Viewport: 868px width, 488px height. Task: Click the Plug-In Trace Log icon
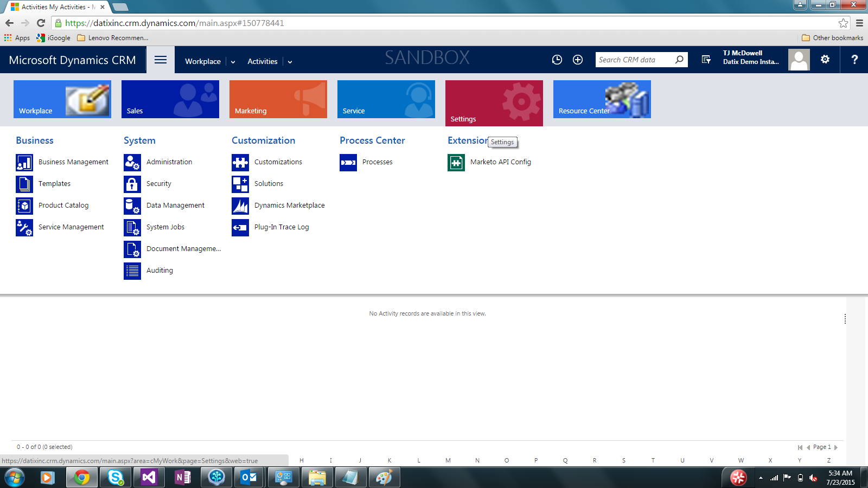pos(240,227)
